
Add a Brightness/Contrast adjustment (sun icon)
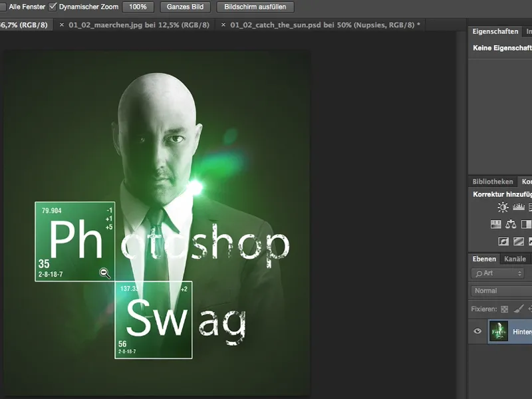(503, 207)
